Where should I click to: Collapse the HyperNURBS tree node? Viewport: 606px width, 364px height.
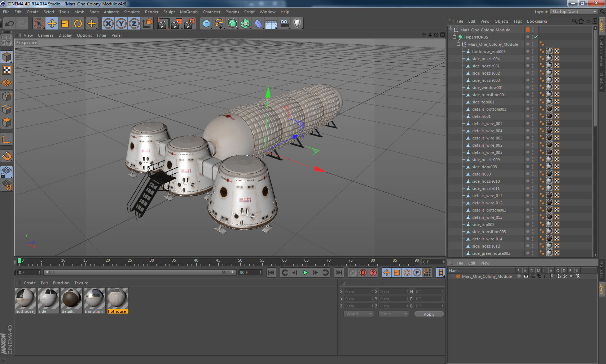pos(454,37)
